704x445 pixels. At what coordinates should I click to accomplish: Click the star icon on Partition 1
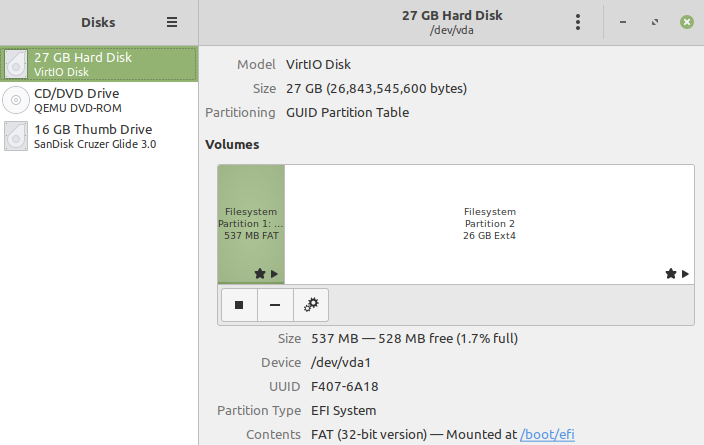tap(260, 273)
